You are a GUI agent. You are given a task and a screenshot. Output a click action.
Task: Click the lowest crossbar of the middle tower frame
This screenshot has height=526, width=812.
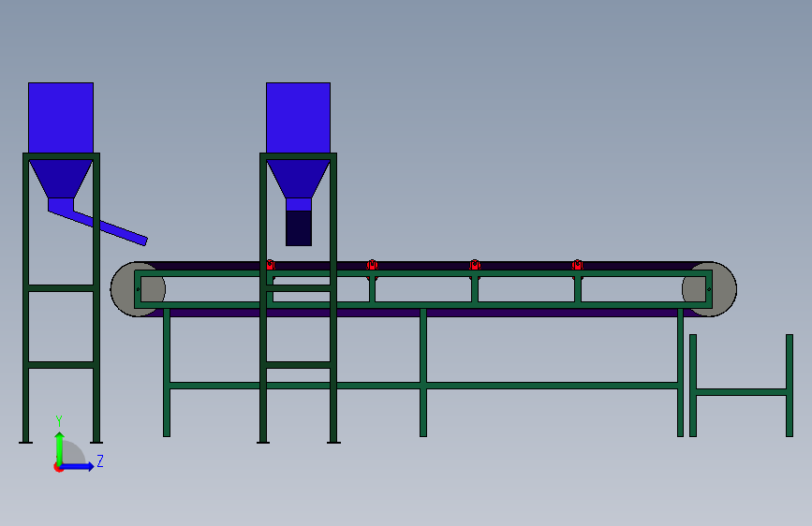(298, 365)
